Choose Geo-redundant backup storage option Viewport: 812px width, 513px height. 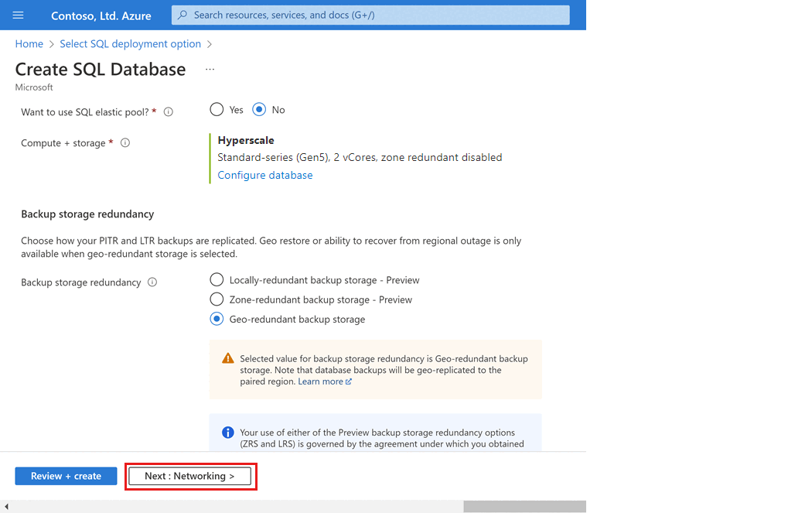[x=217, y=319]
